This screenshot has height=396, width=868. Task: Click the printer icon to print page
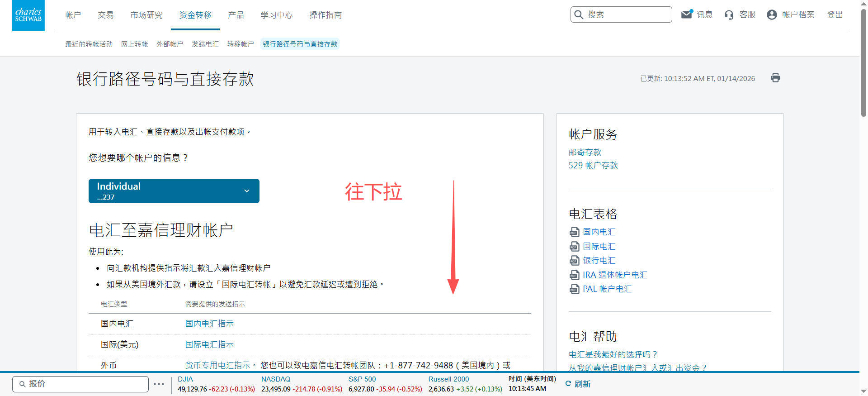[x=775, y=78]
